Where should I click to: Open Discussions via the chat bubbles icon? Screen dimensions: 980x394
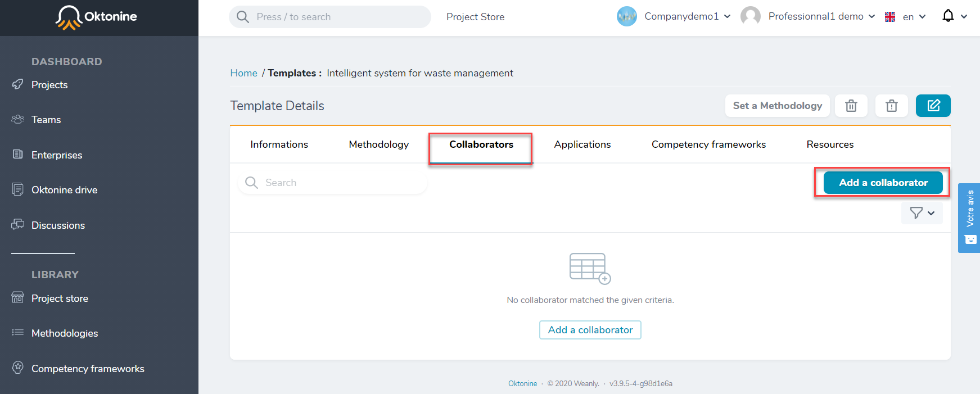(x=18, y=224)
